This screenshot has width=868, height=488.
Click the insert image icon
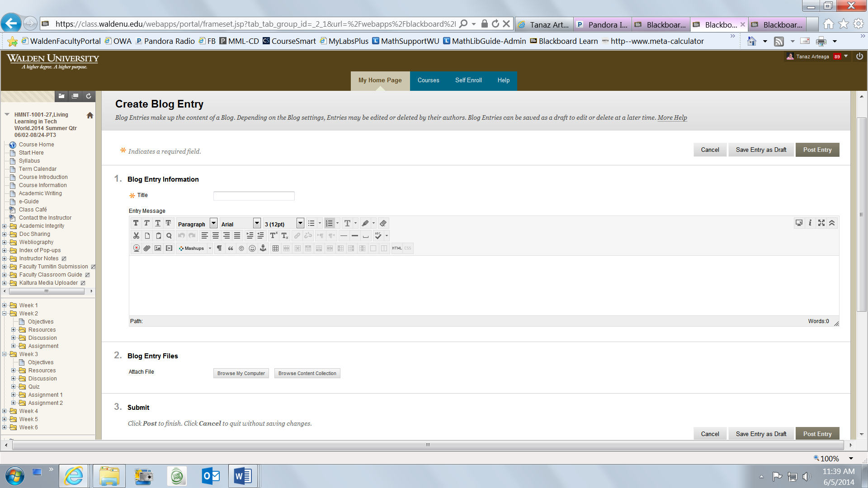[x=158, y=249]
